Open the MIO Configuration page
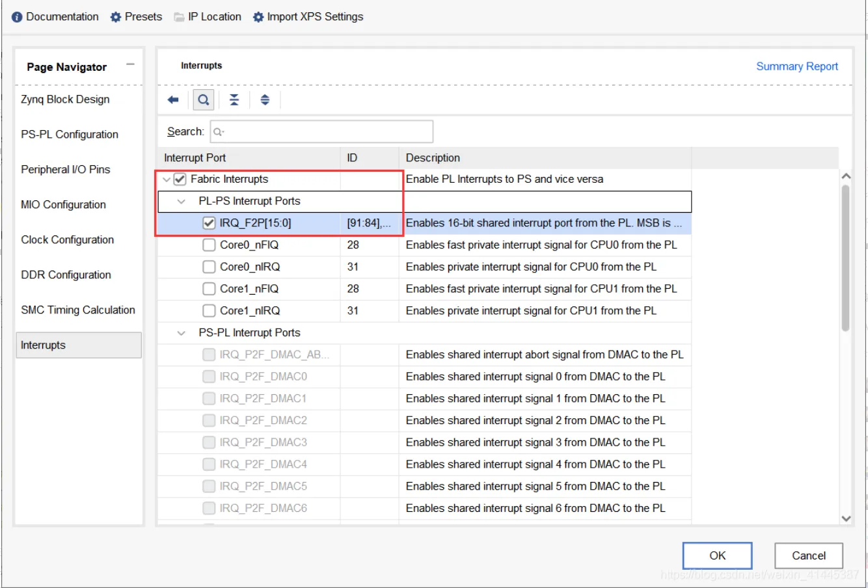Screen dimensions: 868x588 (63, 205)
